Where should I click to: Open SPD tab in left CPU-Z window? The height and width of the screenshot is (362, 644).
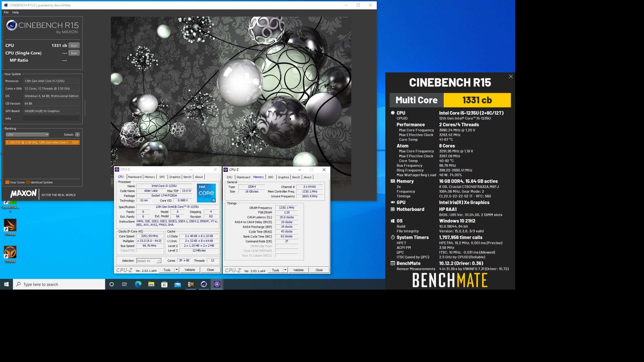point(162,177)
